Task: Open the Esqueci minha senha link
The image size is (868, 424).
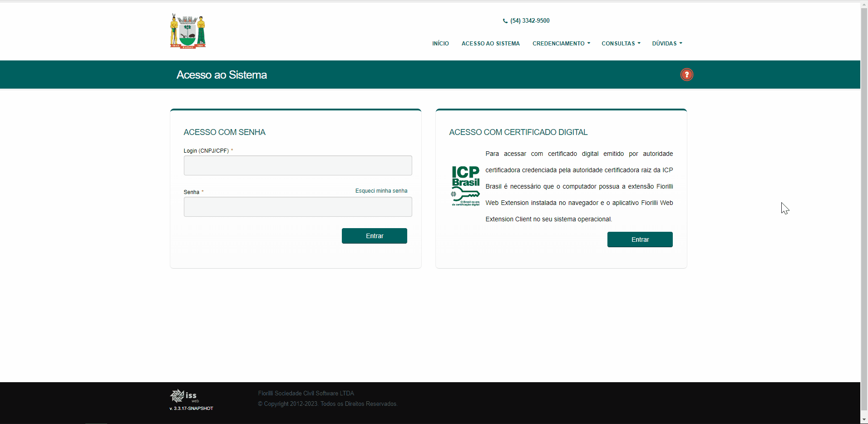Action: pos(381,191)
